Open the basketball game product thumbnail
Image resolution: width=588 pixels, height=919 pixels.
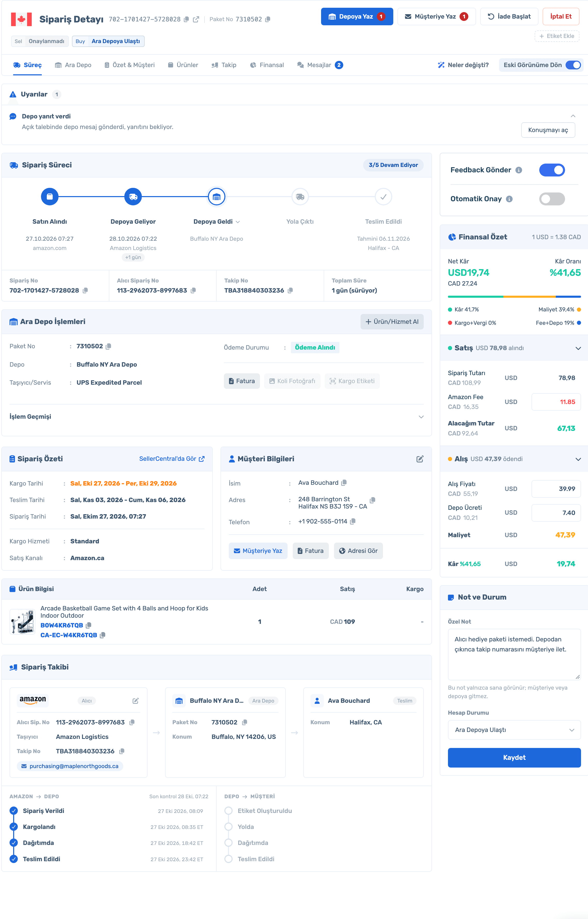tap(22, 622)
